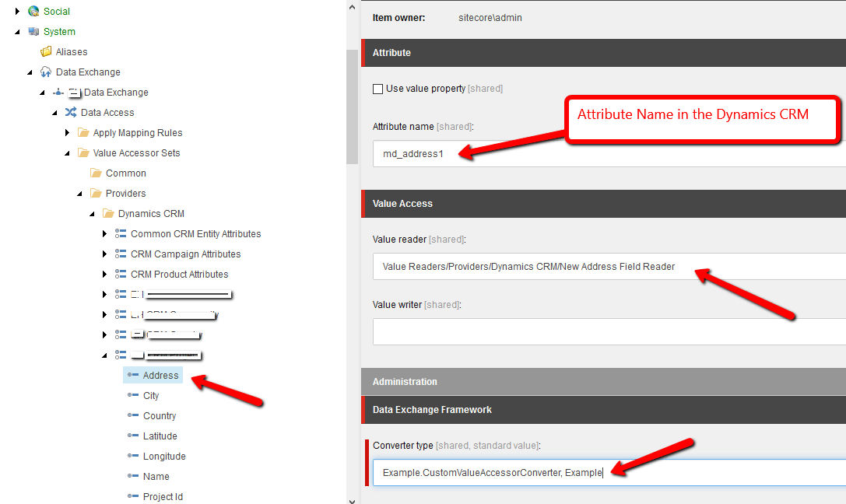This screenshot has height=504, width=846.
Task: Click the sitecore\admin owner text
Action: point(490,18)
